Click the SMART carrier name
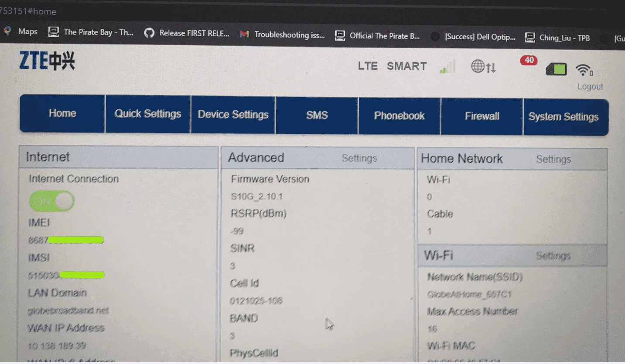625x364 pixels. 407,66
